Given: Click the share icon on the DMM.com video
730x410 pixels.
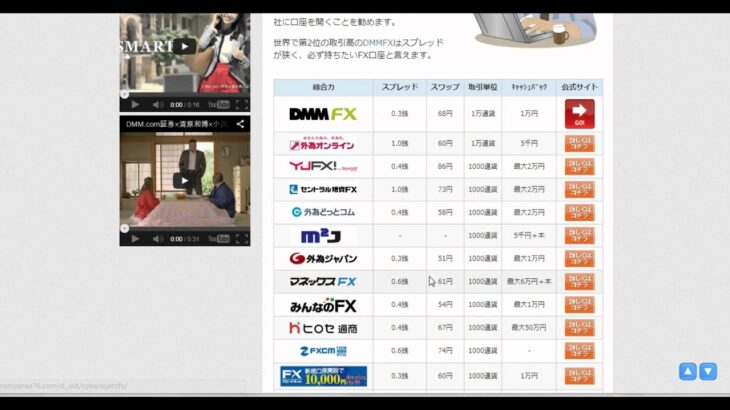Looking at the screenshot, I should click(240, 124).
